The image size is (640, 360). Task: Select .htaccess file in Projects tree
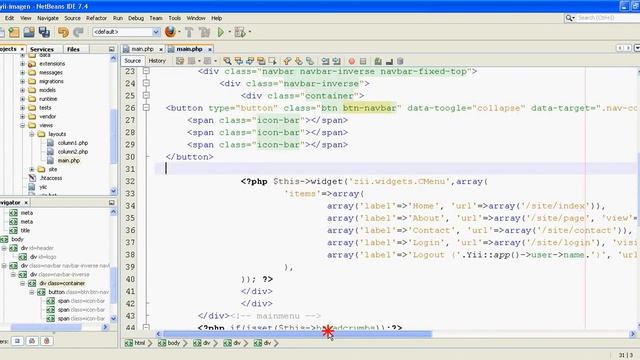pos(51,178)
